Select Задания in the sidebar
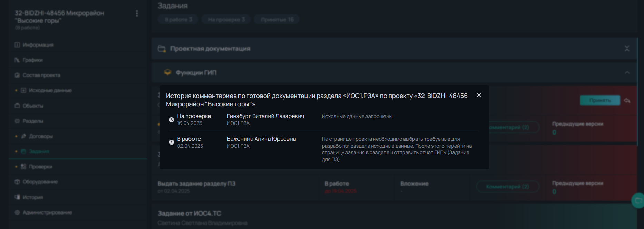 click(39, 151)
